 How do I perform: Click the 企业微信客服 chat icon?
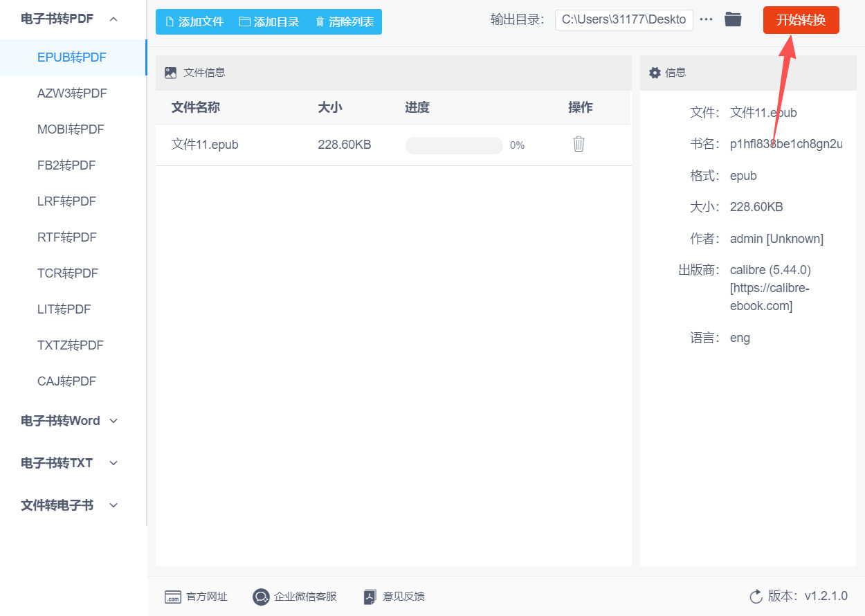coord(261,597)
